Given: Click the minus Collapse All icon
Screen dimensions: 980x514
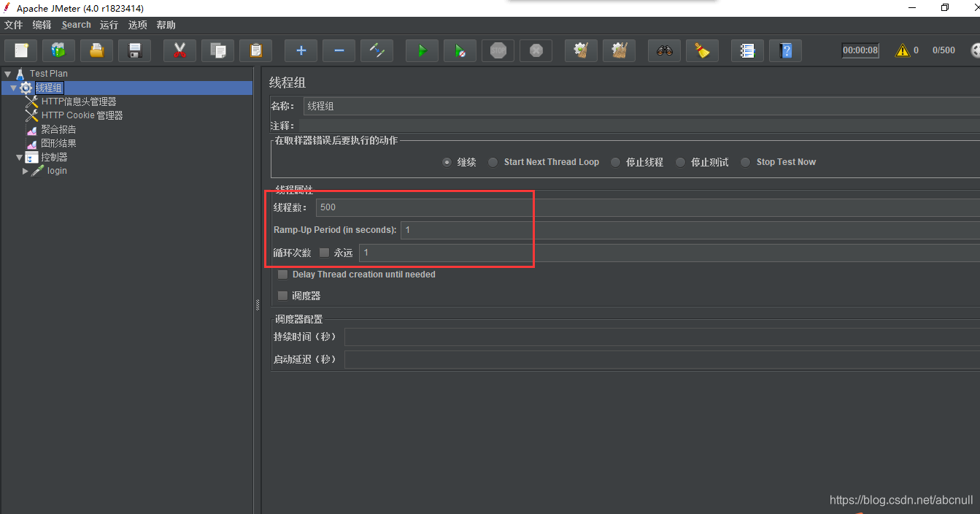Looking at the screenshot, I should 339,50.
